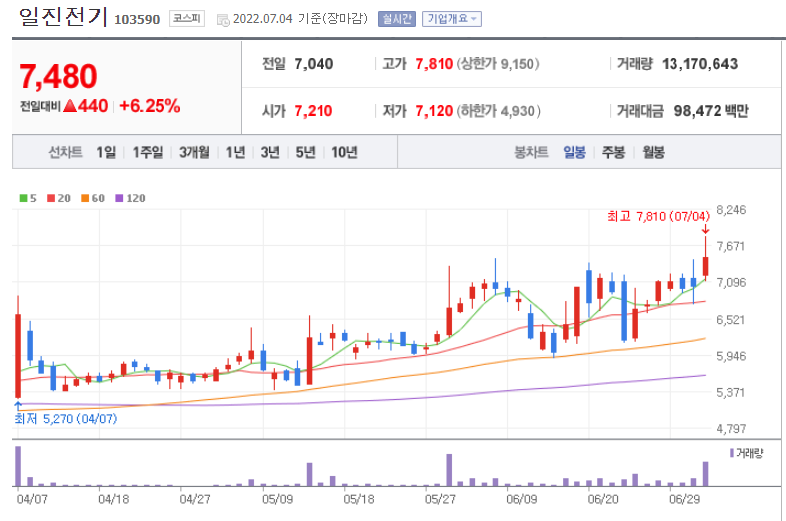Click the orange 60-day moving average swatch
Image resolution: width=786 pixels, height=521 pixels.
pos(85,198)
